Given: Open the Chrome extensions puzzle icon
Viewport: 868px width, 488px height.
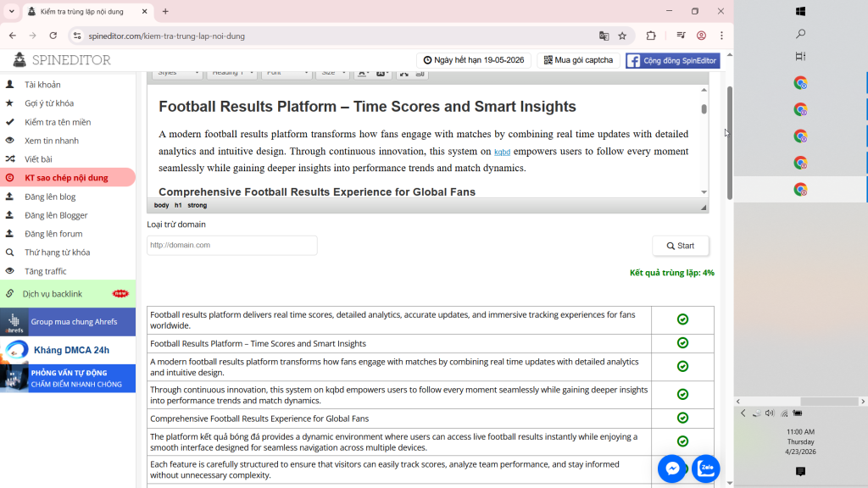Looking at the screenshot, I should pos(651,36).
